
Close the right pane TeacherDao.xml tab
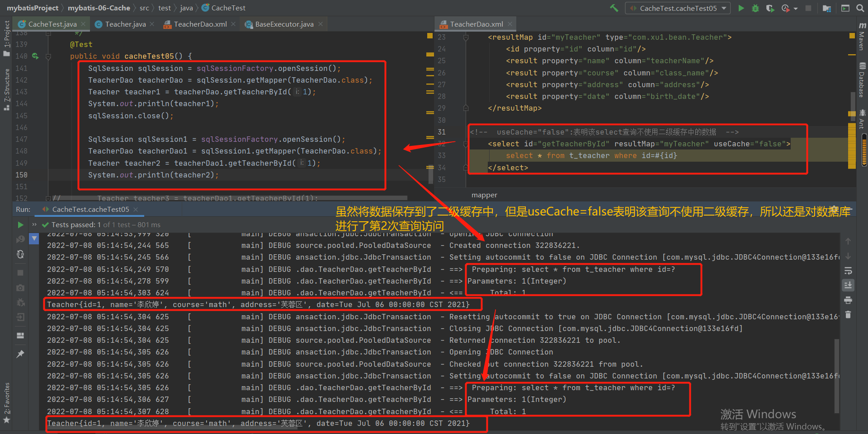510,24
